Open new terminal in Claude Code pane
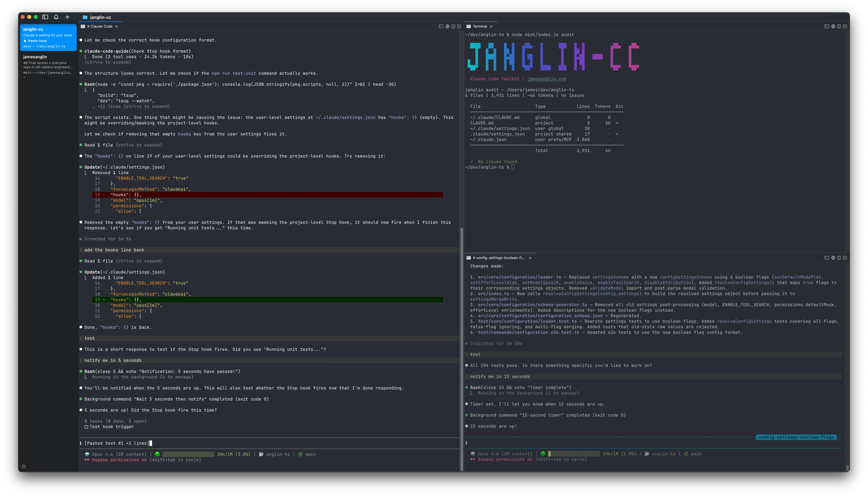868x496 pixels. pyautogui.click(x=441, y=26)
